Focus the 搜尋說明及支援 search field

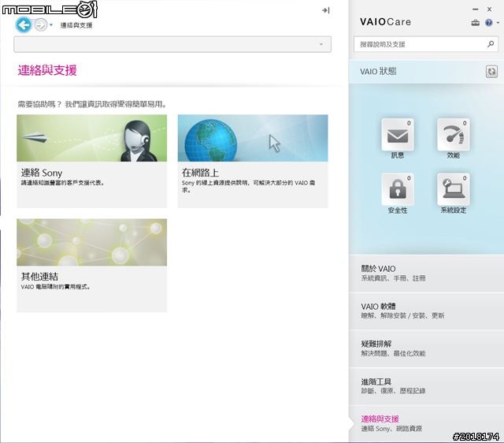click(420, 44)
